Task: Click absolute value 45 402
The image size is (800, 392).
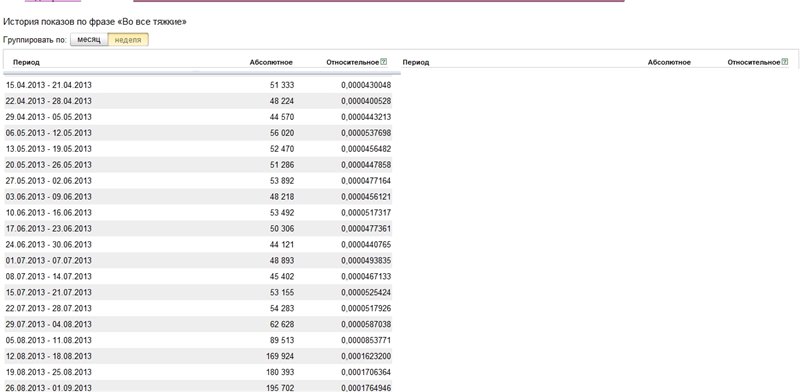Action: click(x=282, y=276)
